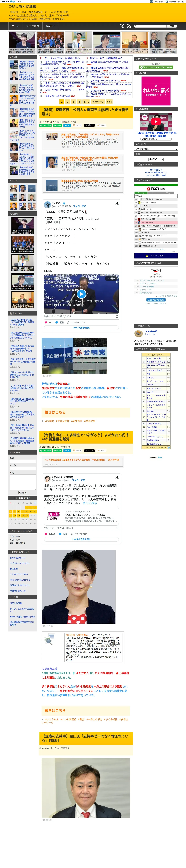Click Xポスト button under よだかれん article

coord(90,450)
